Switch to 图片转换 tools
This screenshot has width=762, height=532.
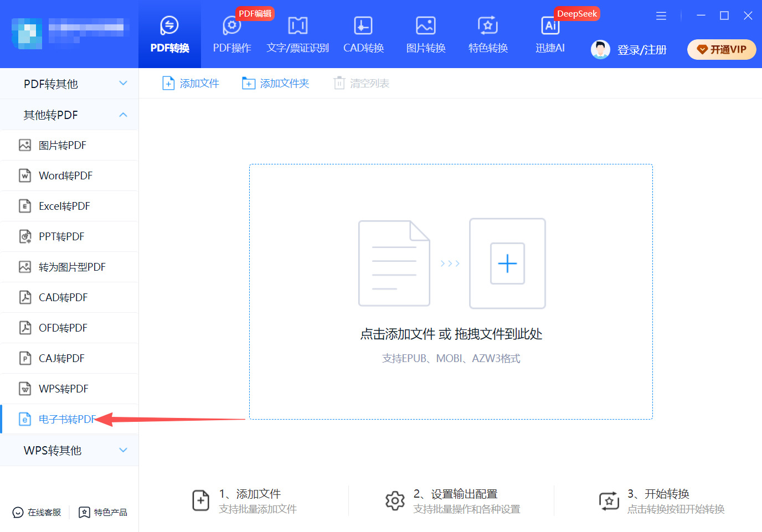(x=425, y=35)
